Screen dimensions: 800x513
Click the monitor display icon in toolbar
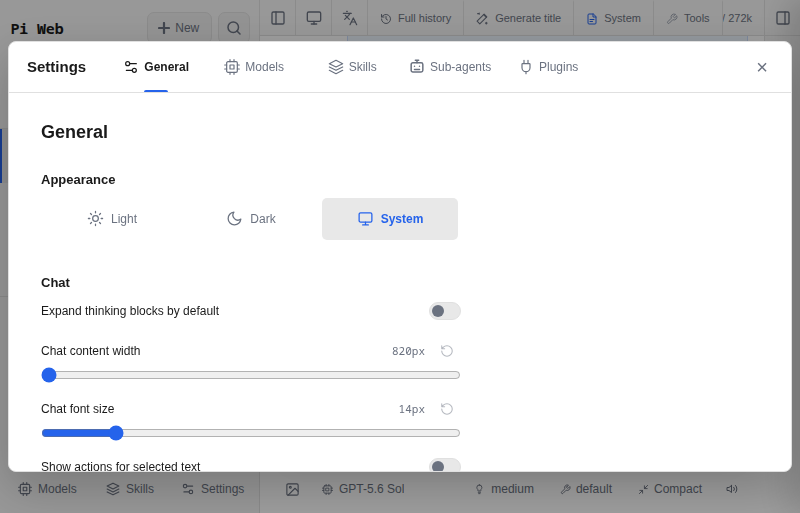(x=314, y=18)
